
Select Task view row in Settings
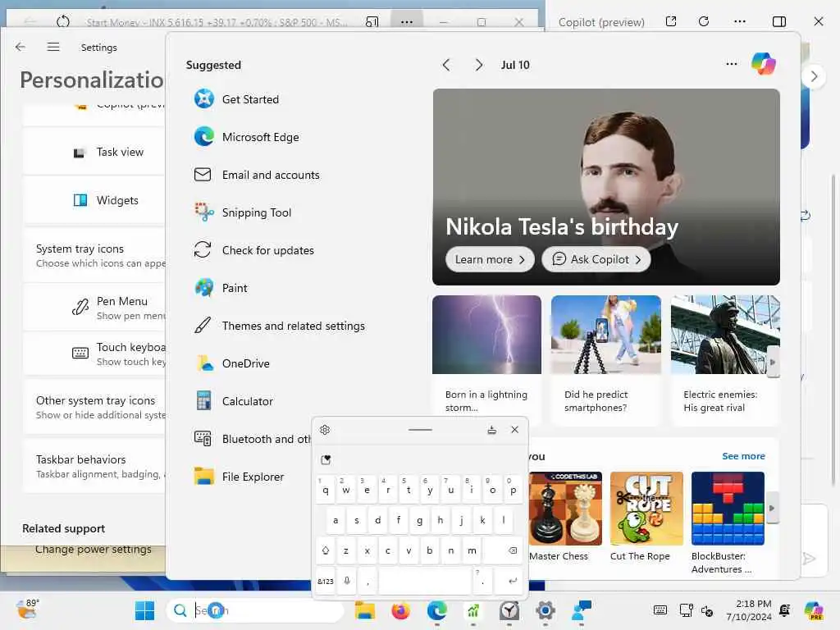click(x=94, y=152)
